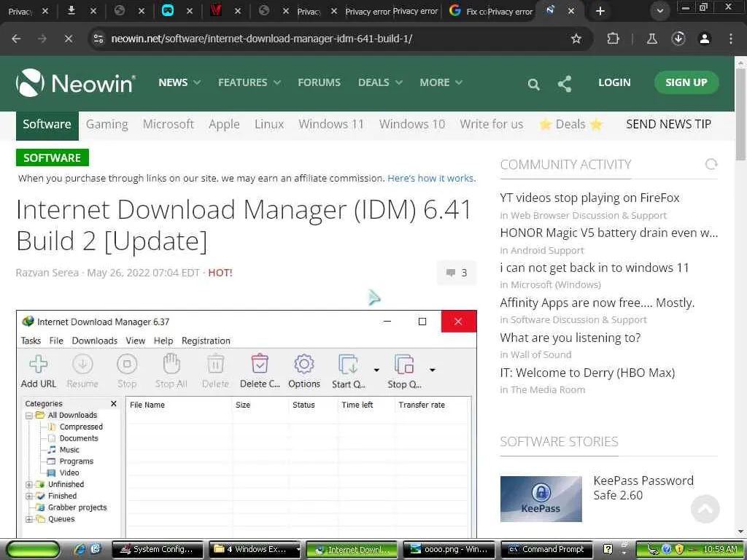Click the yellow security shield tray icon
The image size is (747, 560).
pyautogui.click(x=679, y=549)
